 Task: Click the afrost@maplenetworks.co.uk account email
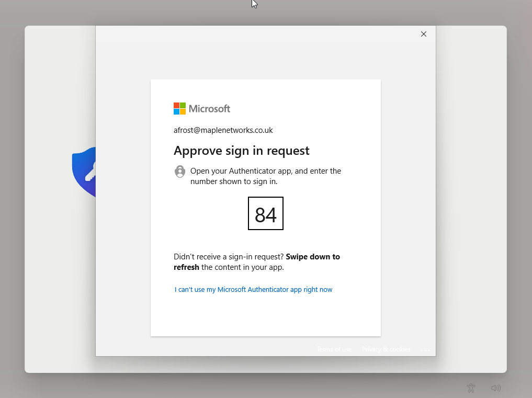coord(223,130)
